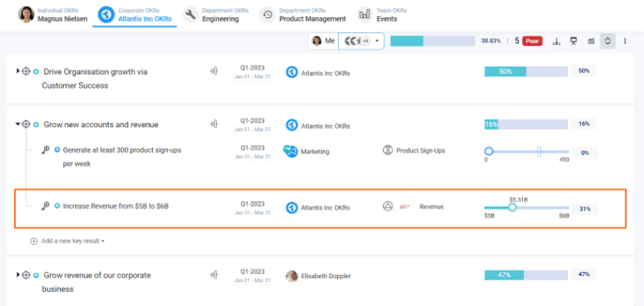Screen dimensions: 644x306
Task: Click status dot for Increase Revenue
Action: (57, 206)
